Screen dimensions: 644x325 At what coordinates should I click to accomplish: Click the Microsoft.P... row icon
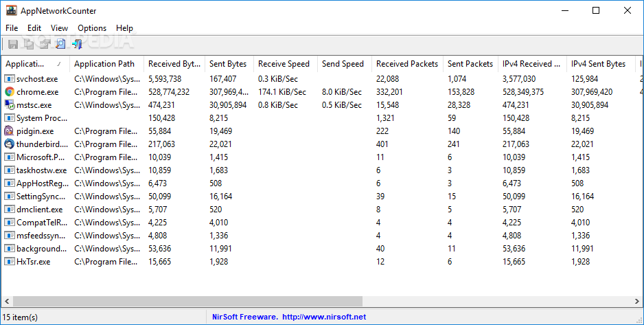10,157
